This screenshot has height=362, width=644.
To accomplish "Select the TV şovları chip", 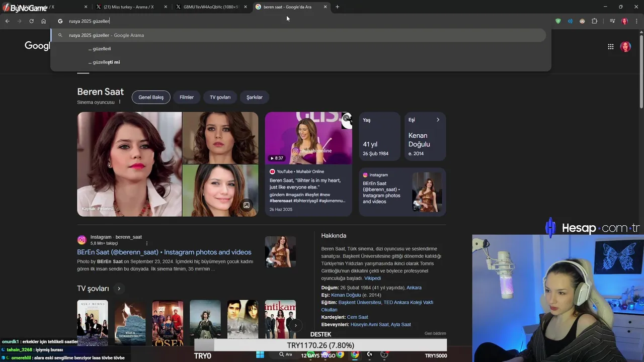I will pos(220,97).
